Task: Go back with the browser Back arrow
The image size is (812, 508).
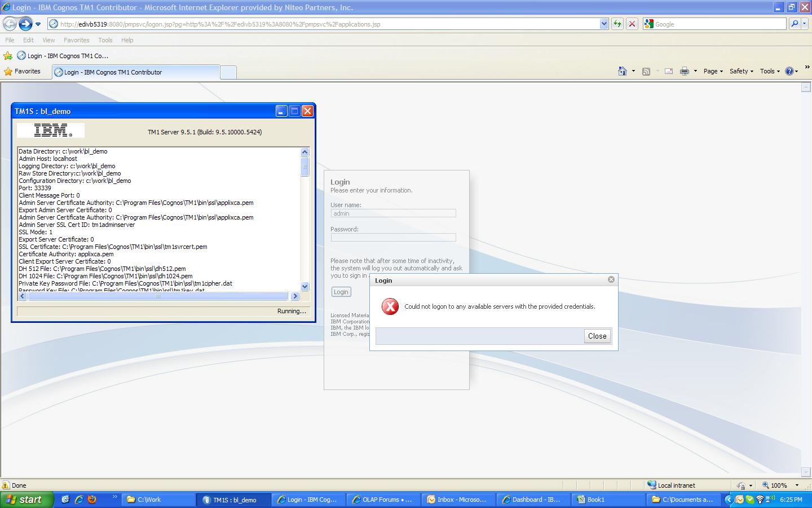Action: point(10,24)
